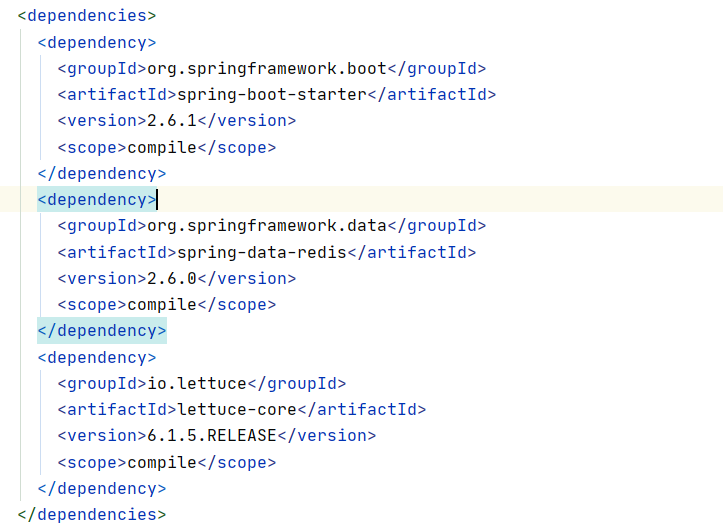Place cursor on version 6.1.5.RELEASE line
723x532 pixels.
(x=217, y=436)
